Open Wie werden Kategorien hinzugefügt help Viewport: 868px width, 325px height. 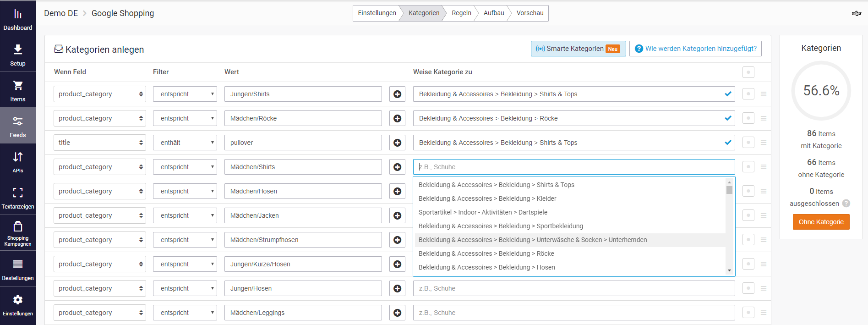tap(695, 49)
